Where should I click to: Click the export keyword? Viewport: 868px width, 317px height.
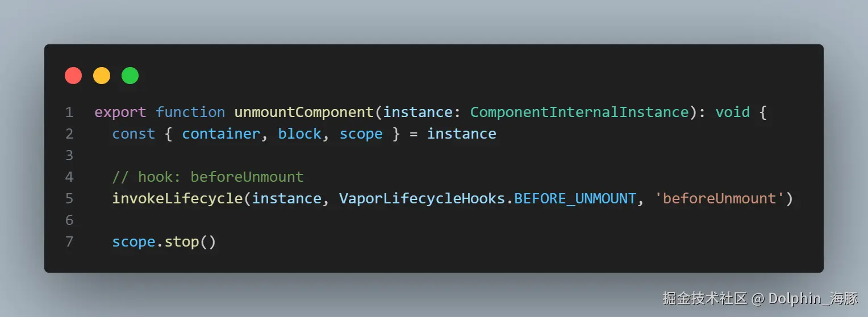120,112
